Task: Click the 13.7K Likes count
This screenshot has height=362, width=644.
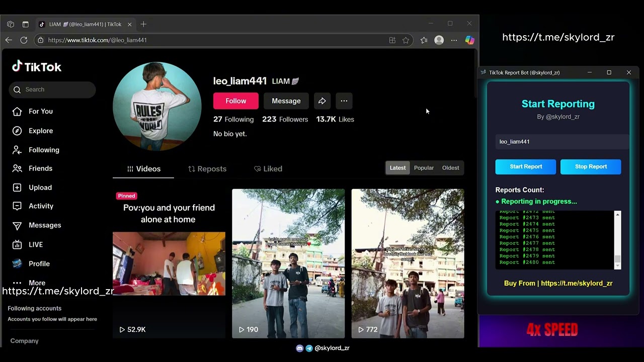Action: (x=335, y=119)
